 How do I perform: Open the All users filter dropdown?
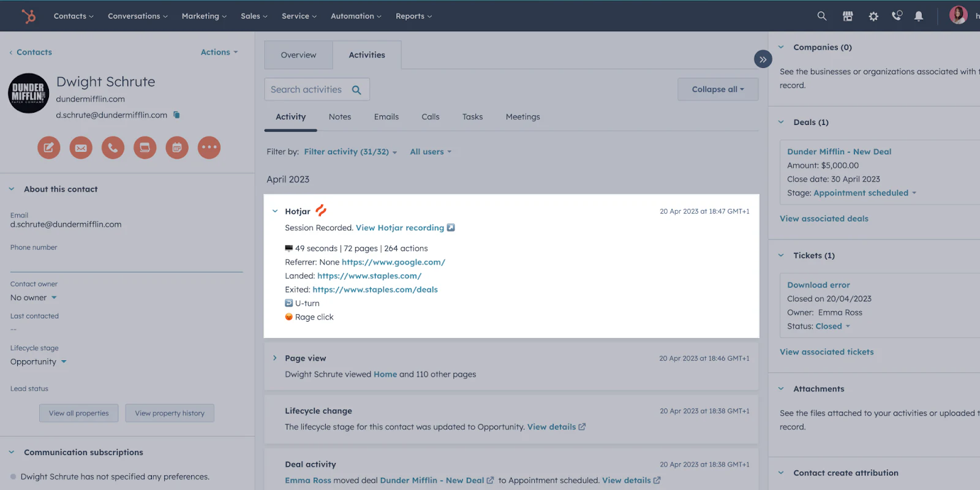[x=431, y=152]
